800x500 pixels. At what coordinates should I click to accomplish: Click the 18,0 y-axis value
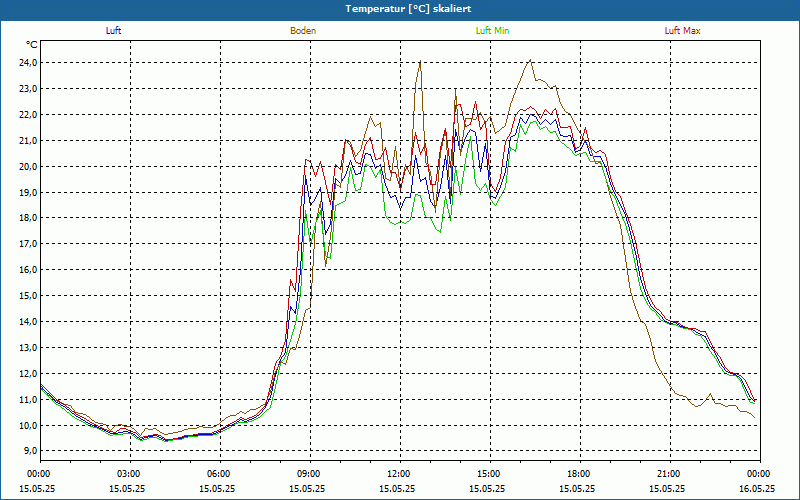coord(28,218)
